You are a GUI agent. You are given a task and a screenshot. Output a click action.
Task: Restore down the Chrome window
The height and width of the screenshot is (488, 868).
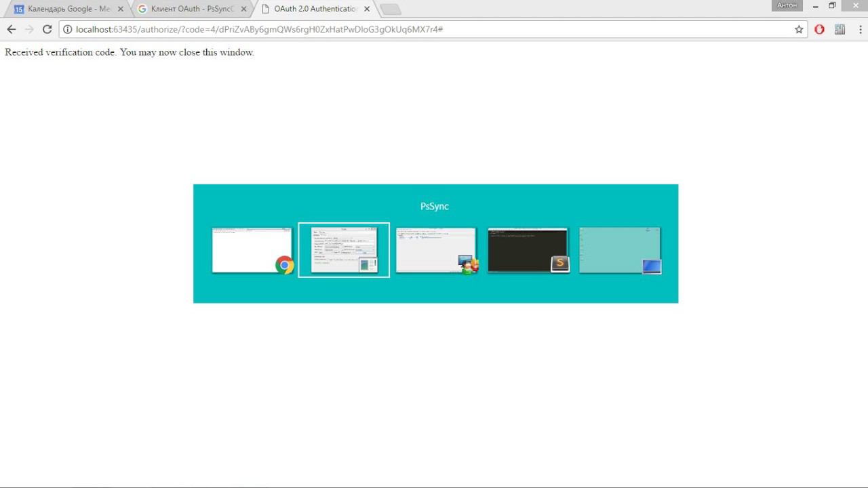point(832,5)
